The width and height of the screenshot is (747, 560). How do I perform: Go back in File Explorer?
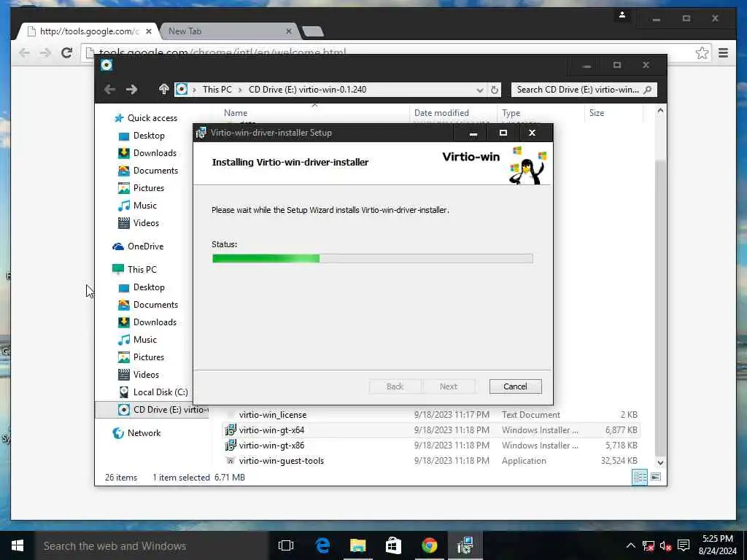pos(109,90)
